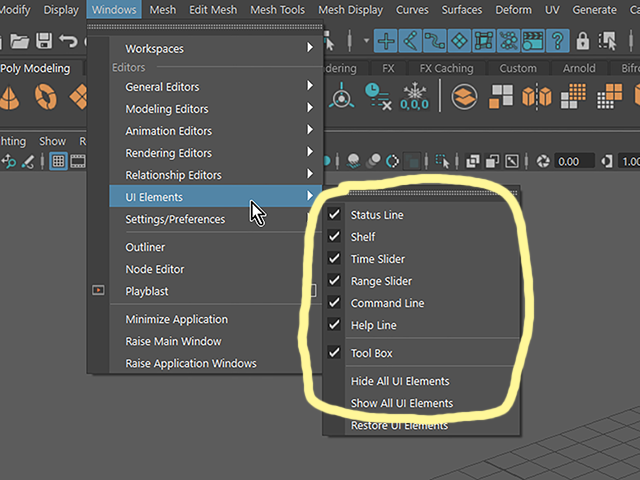Enable Snap to Grids plus icon
The height and width of the screenshot is (480, 640).
386,41
